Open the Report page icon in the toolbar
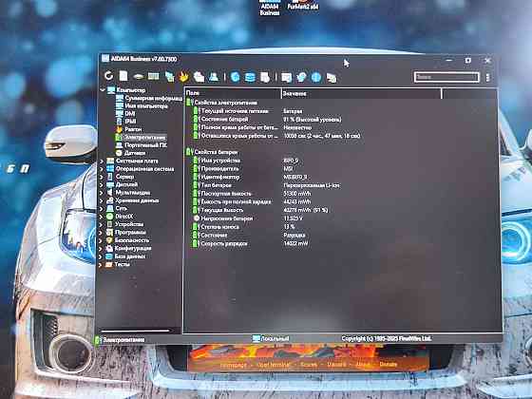Image resolution: width=532 pixels, height=399 pixels. tap(123, 76)
